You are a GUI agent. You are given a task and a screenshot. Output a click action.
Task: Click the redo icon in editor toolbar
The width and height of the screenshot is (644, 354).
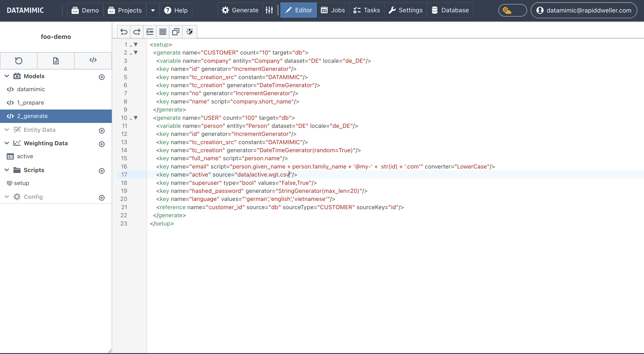coord(137,32)
